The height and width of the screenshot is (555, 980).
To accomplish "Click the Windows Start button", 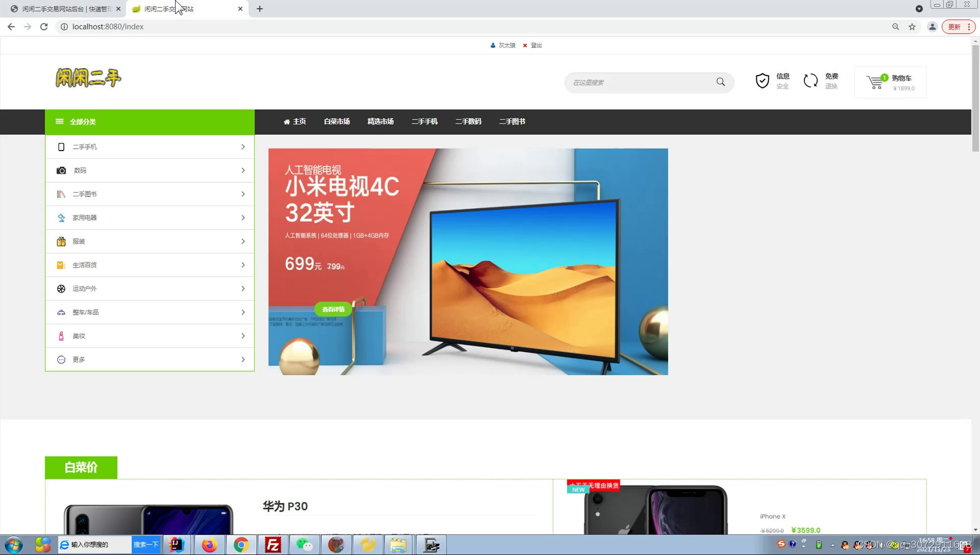I will (x=14, y=545).
